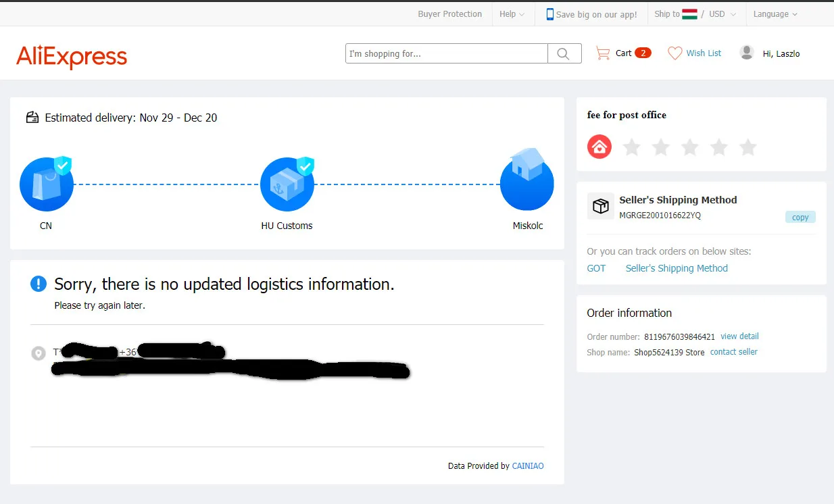Click 'Hi, Laszlo' account greeting
This screenshot has width=834, height=504.
781,53
